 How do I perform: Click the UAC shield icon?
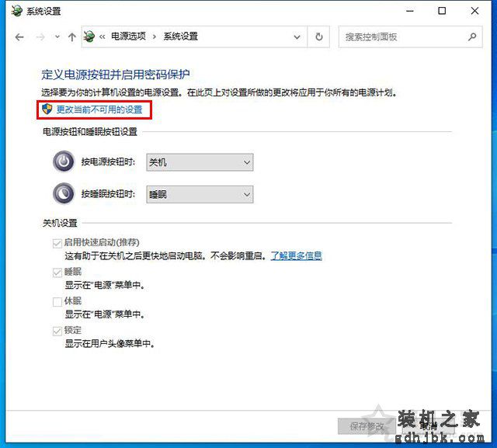click(x=47, y=109)
